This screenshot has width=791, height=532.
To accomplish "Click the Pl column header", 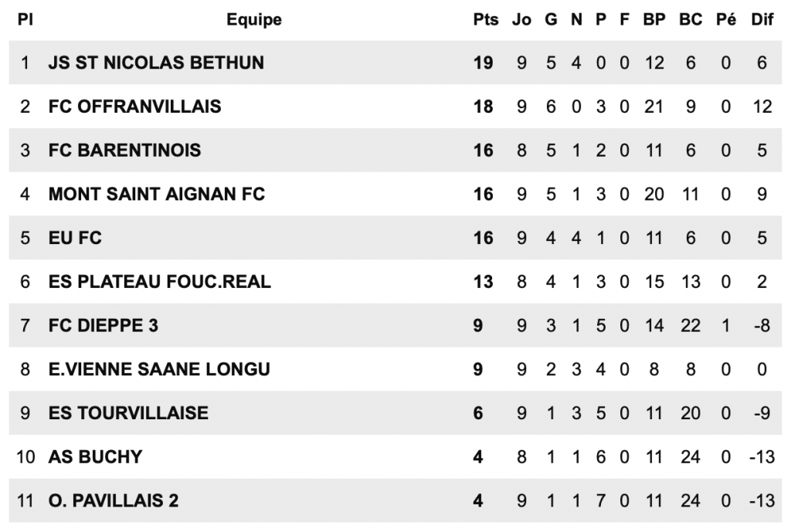I will pos(25,20).
